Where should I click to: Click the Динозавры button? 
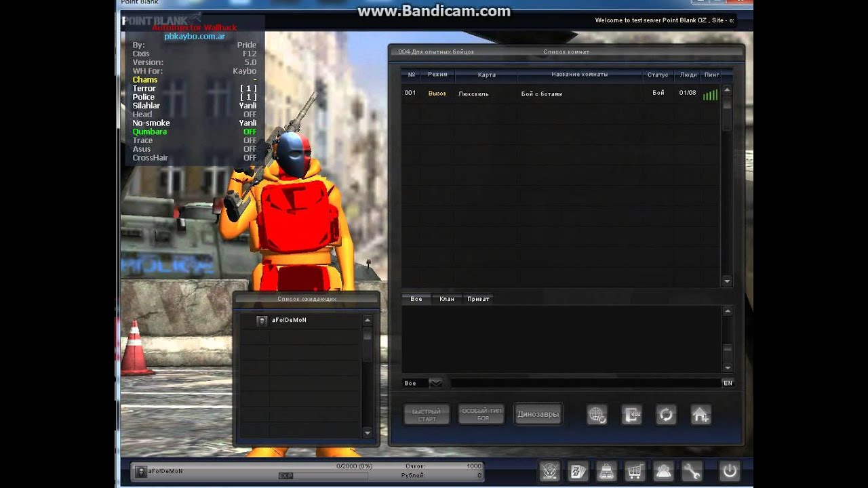click(x=538, y=414)
